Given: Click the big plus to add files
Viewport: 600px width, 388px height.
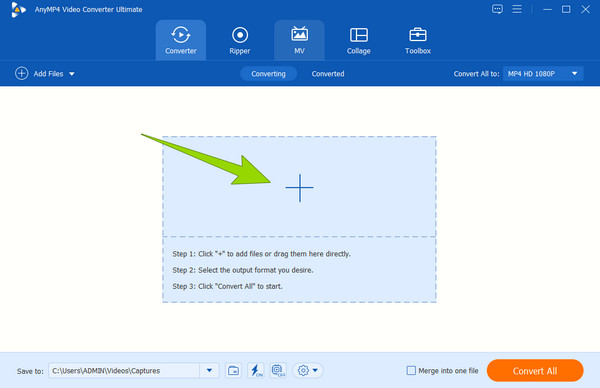Looking at the screenshot, I should coord(300,187).
